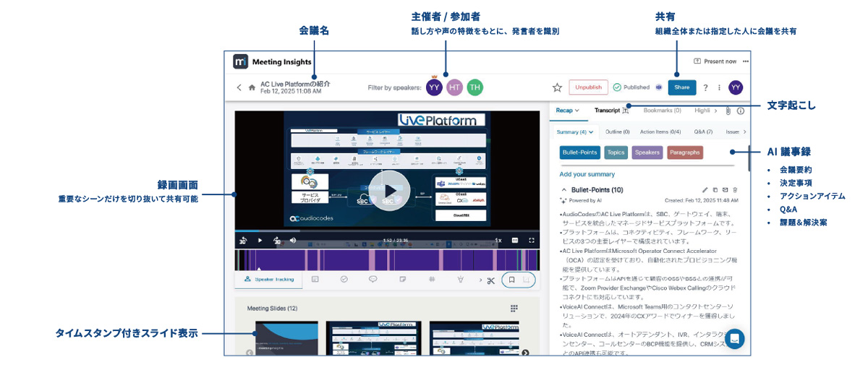This screenshot has width=868, height=370.
Task: Open the home icon
Action: click(x=252, y=87)
